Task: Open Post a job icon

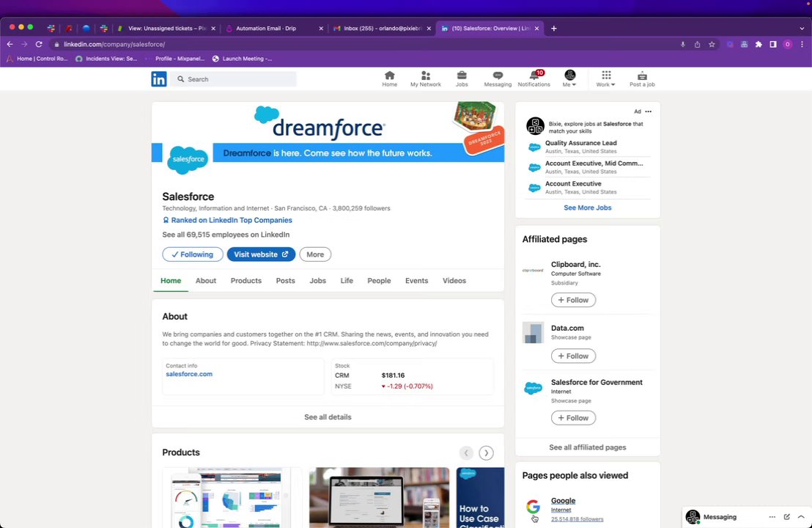Action: (x=642, y=78)
